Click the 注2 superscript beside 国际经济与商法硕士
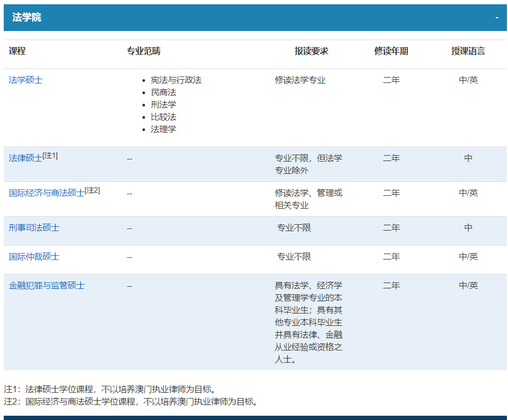Screen dimensions: 508x420 click(93, 190)
